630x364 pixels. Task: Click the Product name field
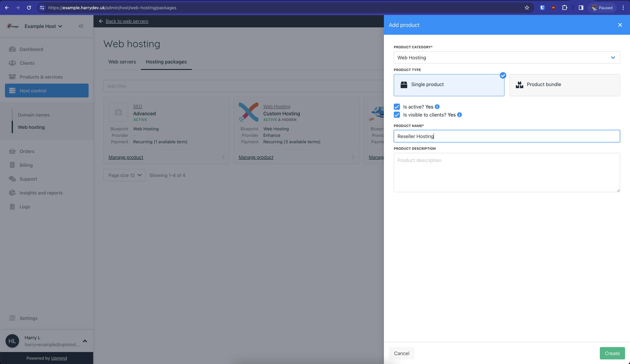coord(507,136)
